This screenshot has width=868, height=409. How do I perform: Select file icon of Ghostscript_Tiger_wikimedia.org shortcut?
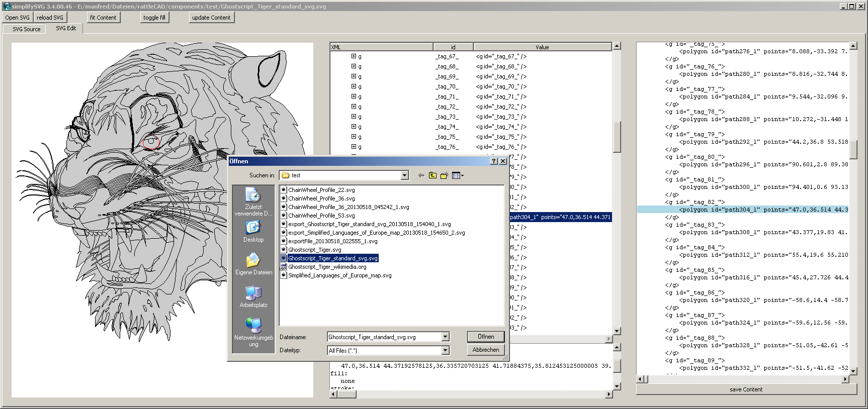(x=284, y=267)
